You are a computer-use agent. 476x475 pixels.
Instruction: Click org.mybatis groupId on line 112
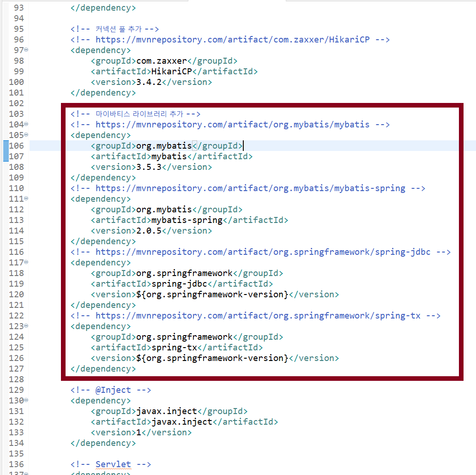tap(164, 210)
